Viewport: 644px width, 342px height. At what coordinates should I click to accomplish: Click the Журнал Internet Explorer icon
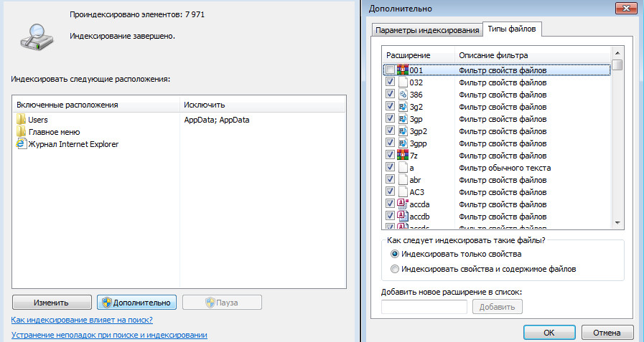21,144
